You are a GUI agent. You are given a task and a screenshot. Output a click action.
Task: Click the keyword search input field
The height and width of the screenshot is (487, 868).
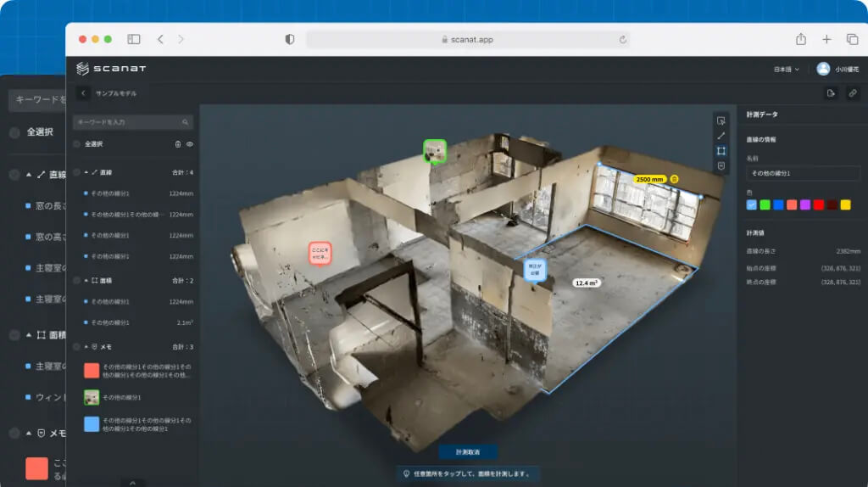pos(127,122)
